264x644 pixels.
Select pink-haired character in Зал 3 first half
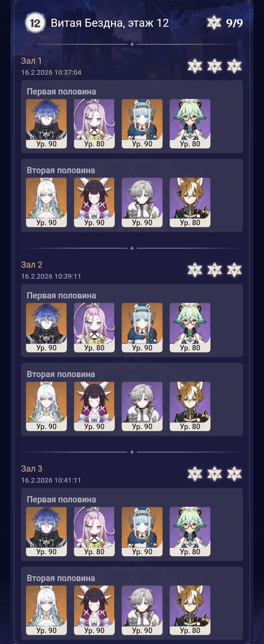[x=94, y=532]
